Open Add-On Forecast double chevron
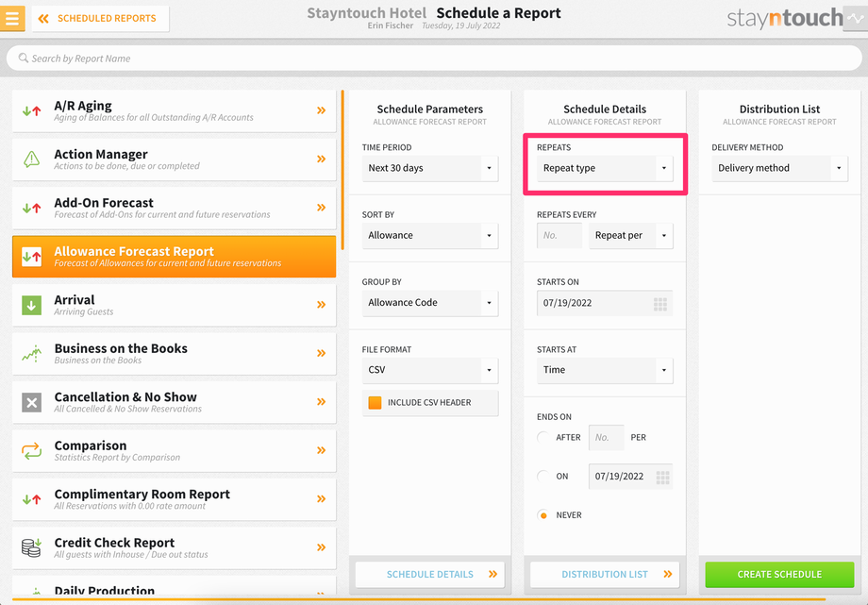Image resolution: width=868 pixels, height=605 pixels. [321, 208]
